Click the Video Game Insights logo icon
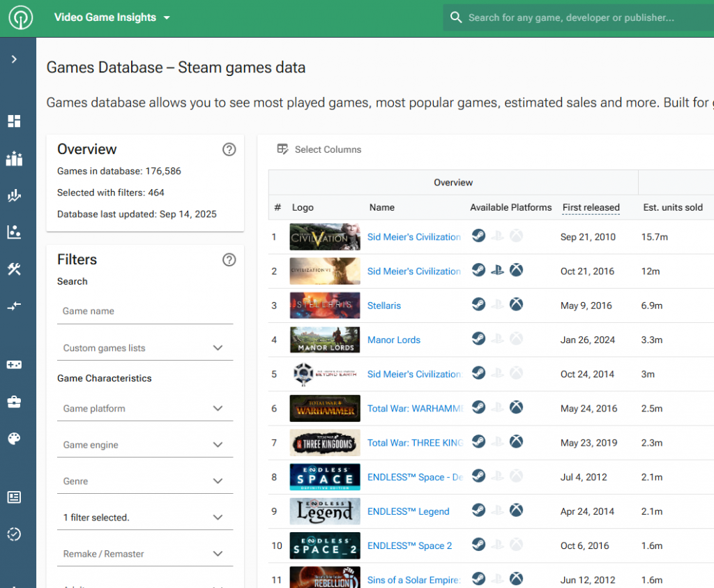 (x=20, y=17)
